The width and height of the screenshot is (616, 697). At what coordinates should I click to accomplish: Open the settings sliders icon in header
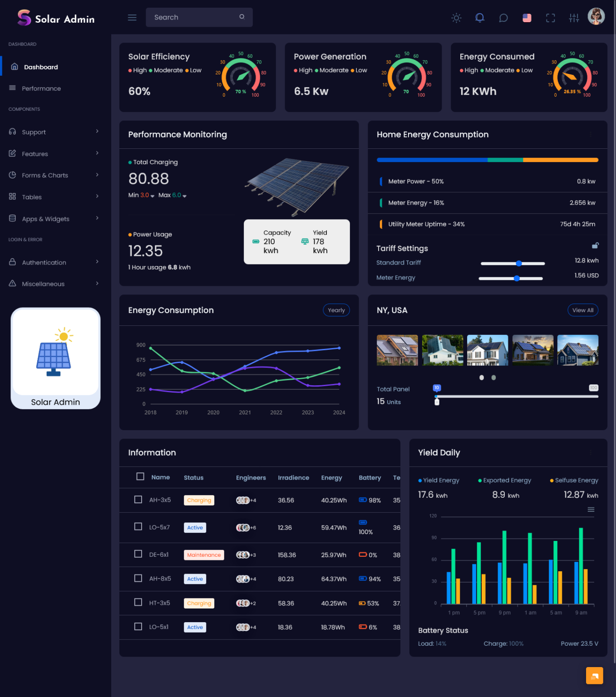[x=574, y=18]
